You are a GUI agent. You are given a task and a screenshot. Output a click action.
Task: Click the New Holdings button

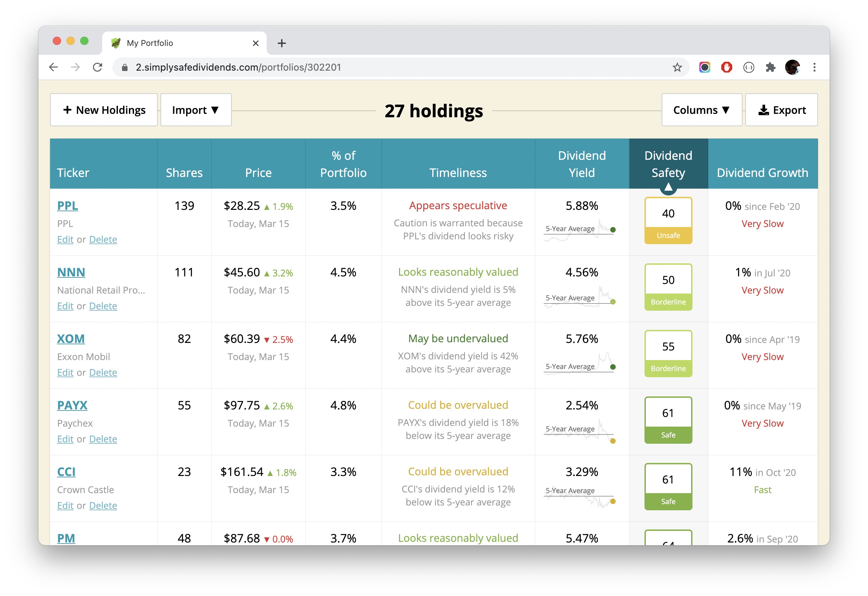point(104,110)
